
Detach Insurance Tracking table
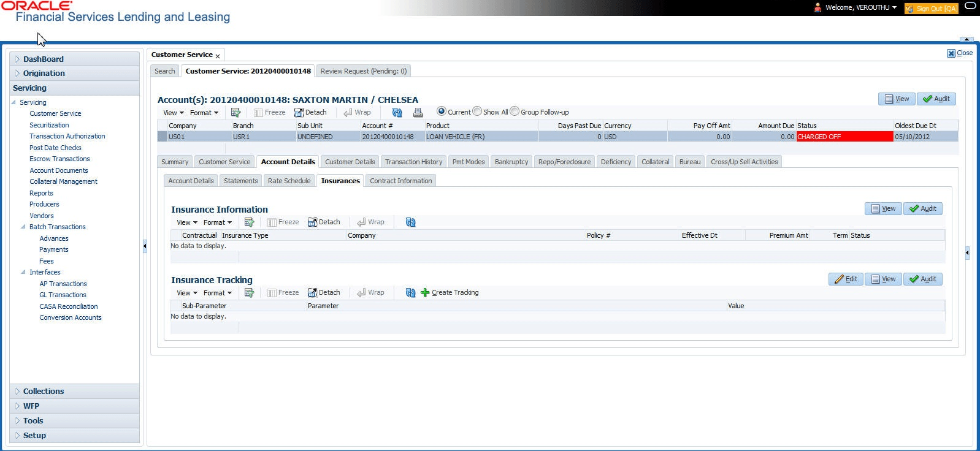coord(324,293)
